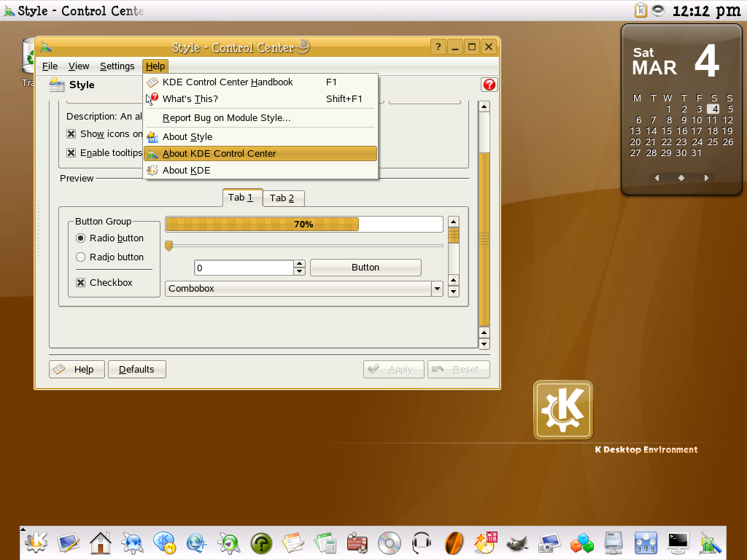Open the Settings menu
The width and height of the screenshot is (747, 560).
click(117, 66)
